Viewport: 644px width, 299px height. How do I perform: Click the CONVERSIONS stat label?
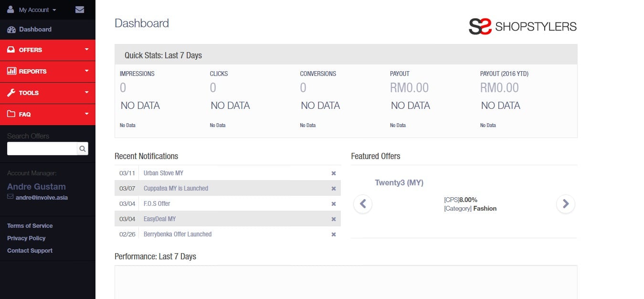(x=318, y=74)
